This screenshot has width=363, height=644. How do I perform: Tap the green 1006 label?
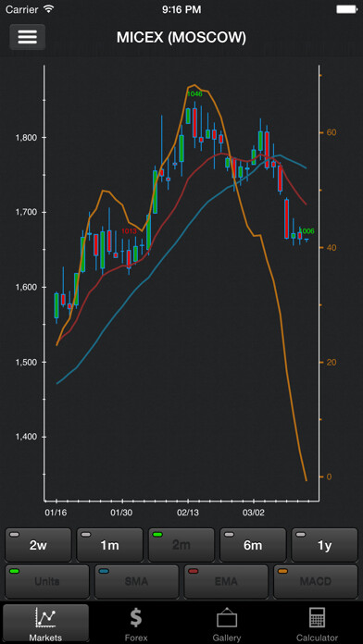point(307,231)
